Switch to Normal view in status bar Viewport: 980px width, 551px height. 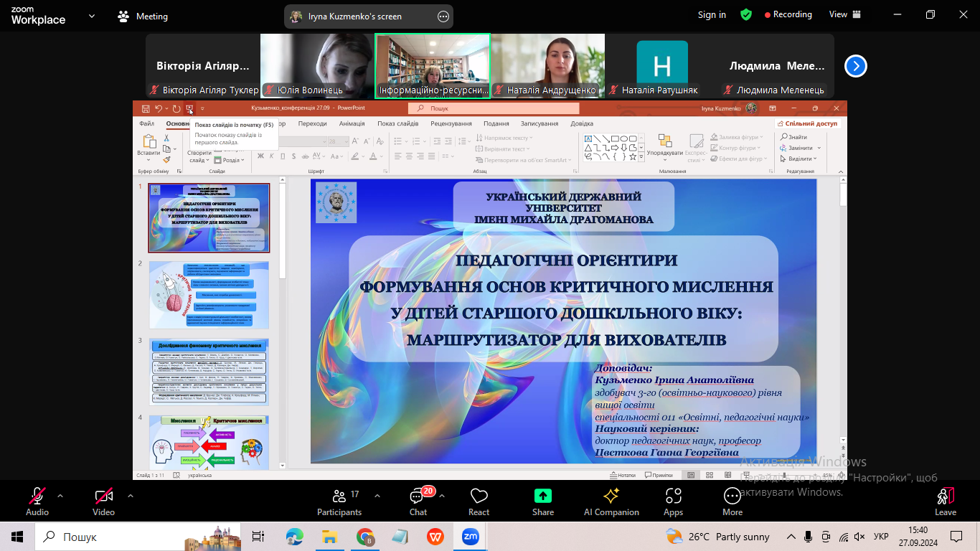[x=690, y=475]
